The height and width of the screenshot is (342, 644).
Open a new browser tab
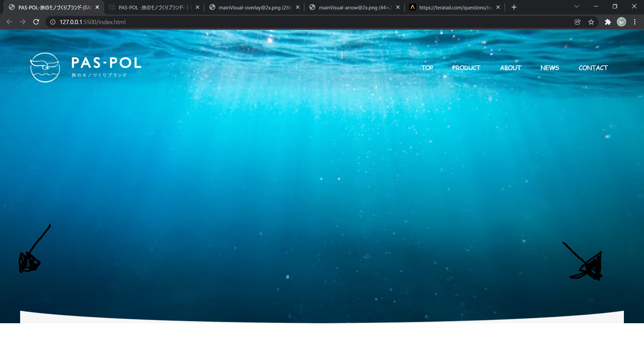coord(514,7)
